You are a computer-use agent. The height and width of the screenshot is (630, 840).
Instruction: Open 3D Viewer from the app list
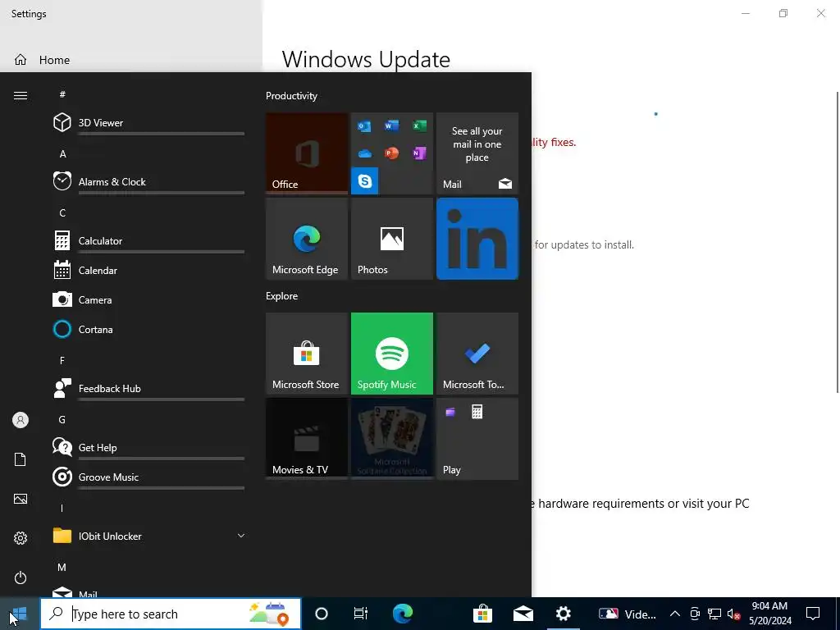pyautogui.click(x=148, y=123)
